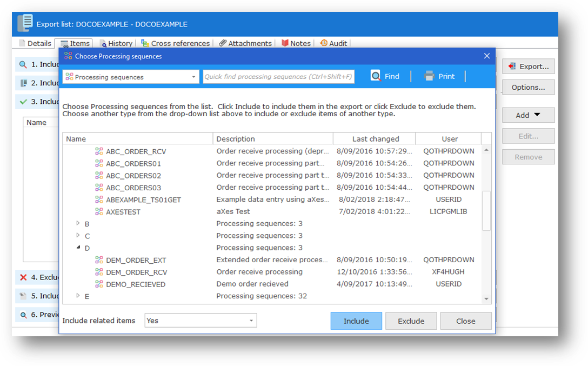Click the Quick find processing sequences field
The image size is (588, 366).
[x=279, y=77]
